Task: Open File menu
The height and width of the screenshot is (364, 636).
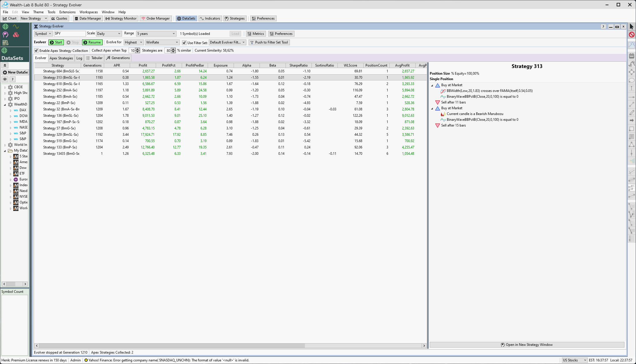Action: click(5, 12)
